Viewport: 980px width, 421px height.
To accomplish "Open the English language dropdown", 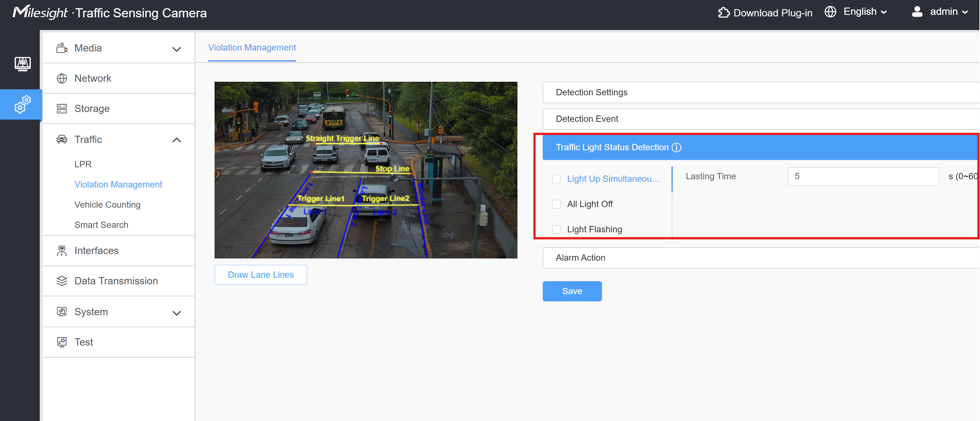I will (865, 12).
